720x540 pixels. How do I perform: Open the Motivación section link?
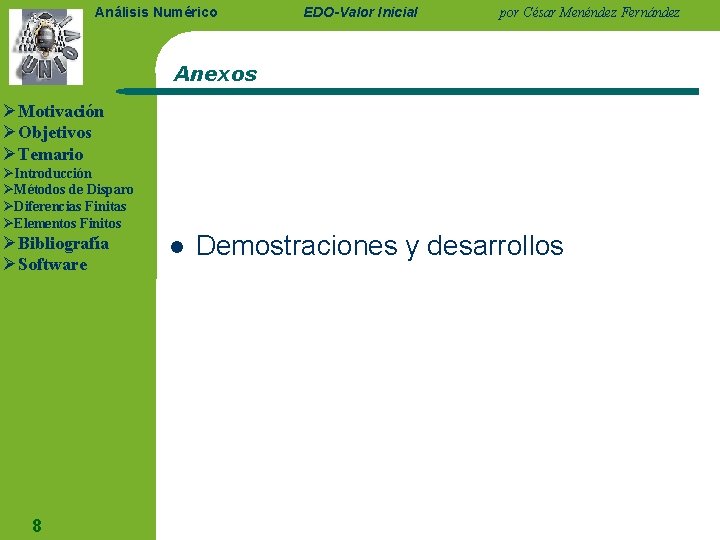click(x=61, y=112)
